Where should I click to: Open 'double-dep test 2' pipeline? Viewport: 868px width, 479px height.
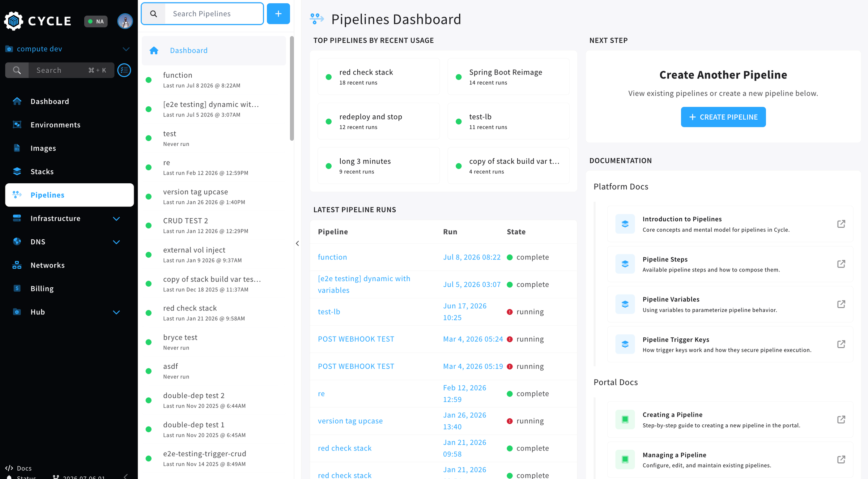(x=214, y=401)
